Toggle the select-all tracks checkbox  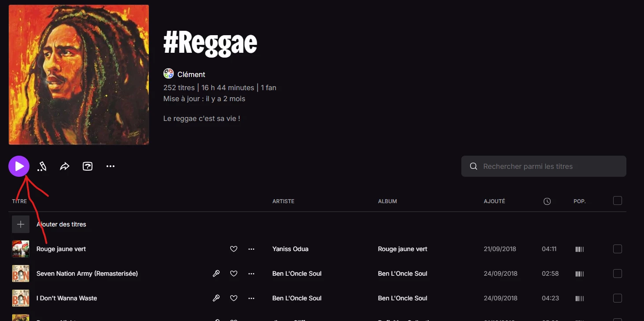coord(618,201)
